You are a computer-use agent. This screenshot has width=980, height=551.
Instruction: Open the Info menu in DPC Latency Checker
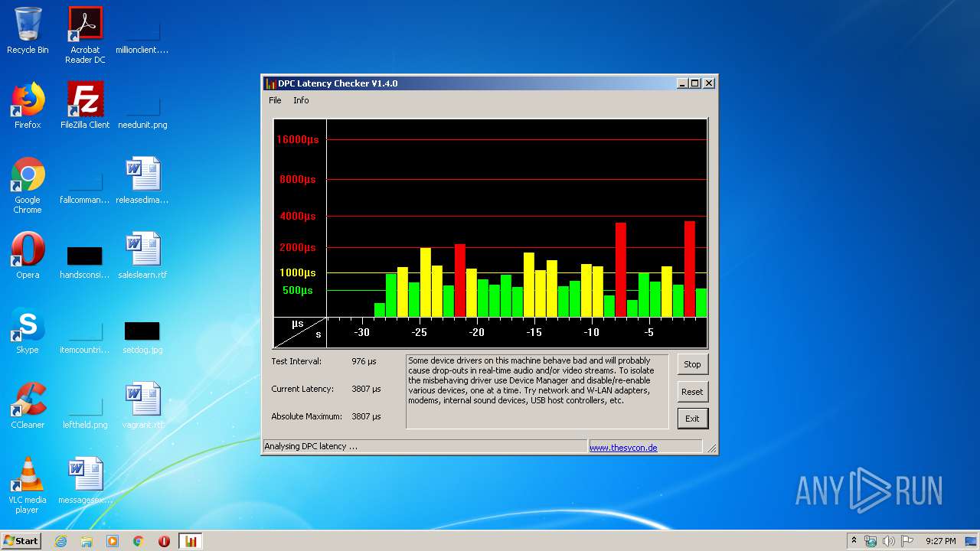point(301,100)
